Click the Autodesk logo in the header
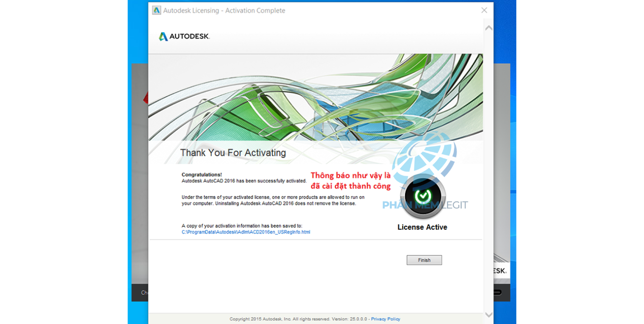This screenshot has height=324, width=644. tap(184, 37)
